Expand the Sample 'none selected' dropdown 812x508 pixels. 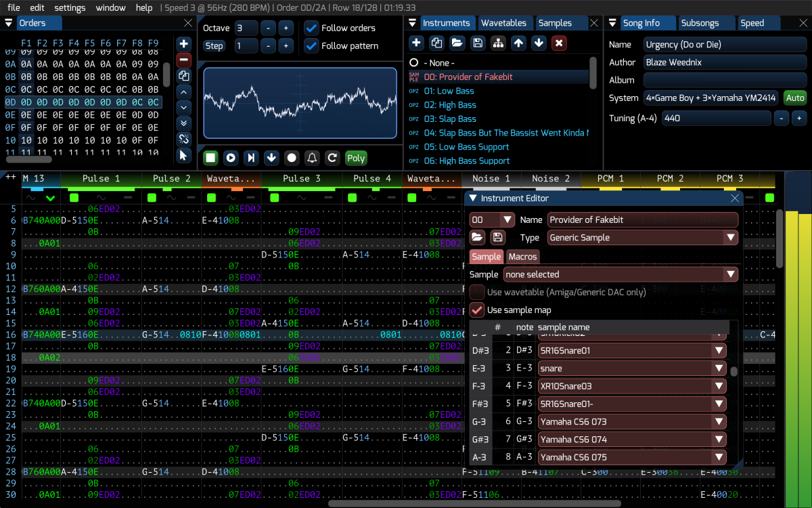pyautogui.click(x=621, y=274)
